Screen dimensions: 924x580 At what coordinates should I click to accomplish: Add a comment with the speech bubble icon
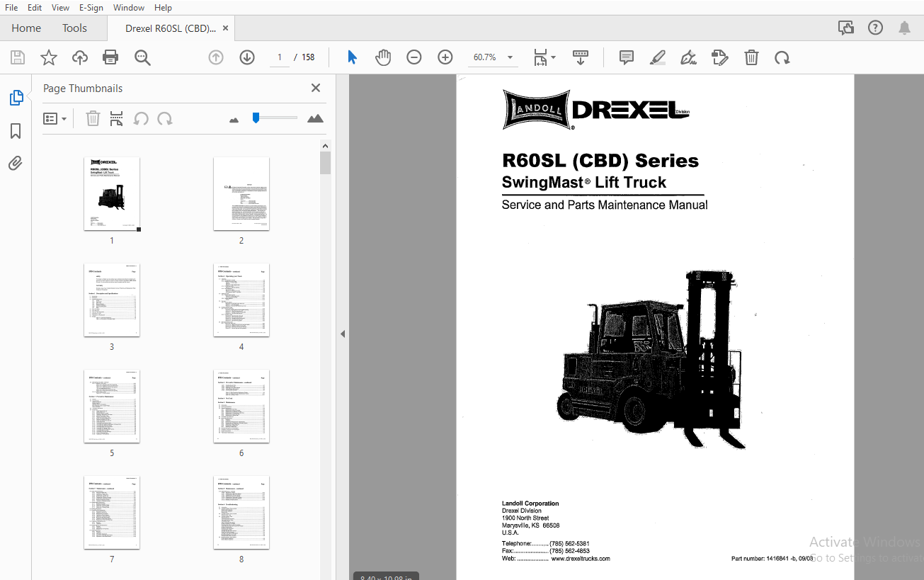coord(627,57)
